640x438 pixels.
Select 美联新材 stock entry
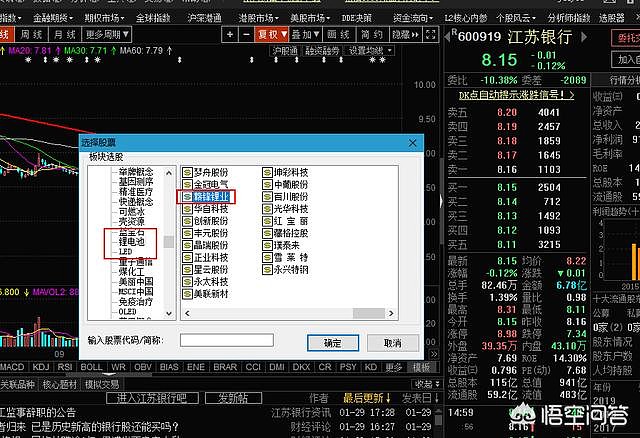[205, 294]
